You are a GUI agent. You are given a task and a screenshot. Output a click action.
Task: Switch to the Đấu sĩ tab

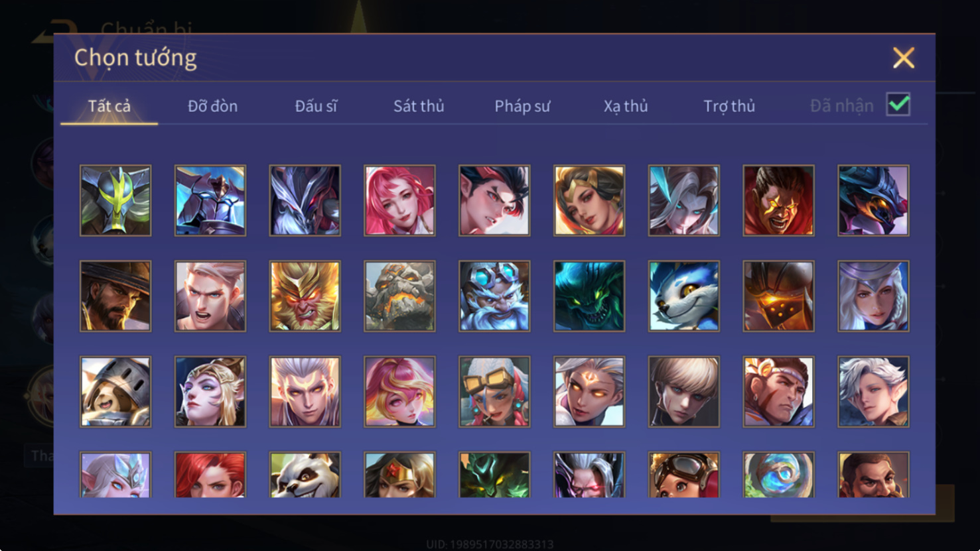[316, 106]
